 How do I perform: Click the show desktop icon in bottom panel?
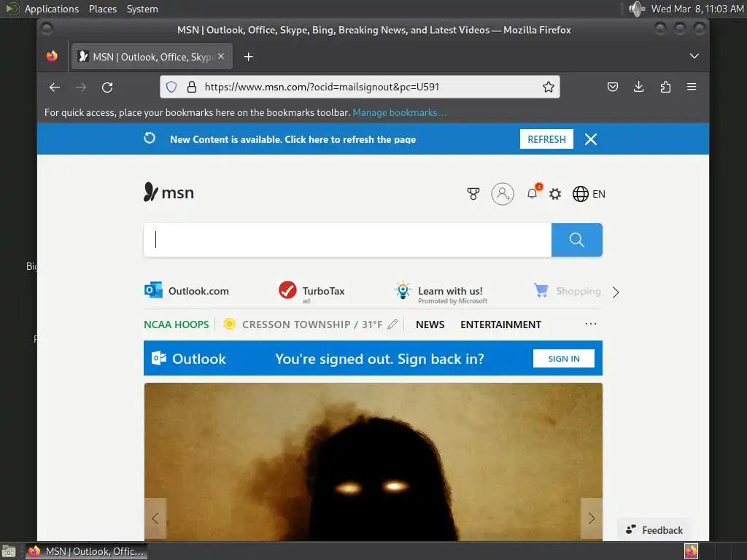9,551
